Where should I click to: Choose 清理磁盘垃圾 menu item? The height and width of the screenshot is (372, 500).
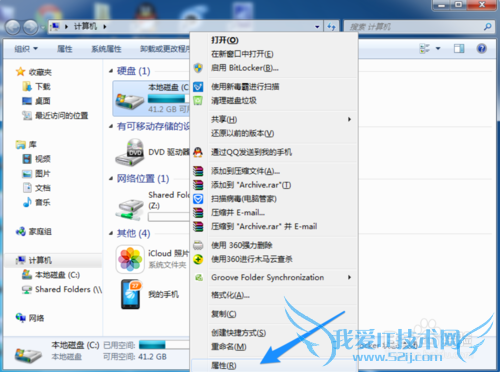click(274, 101)
